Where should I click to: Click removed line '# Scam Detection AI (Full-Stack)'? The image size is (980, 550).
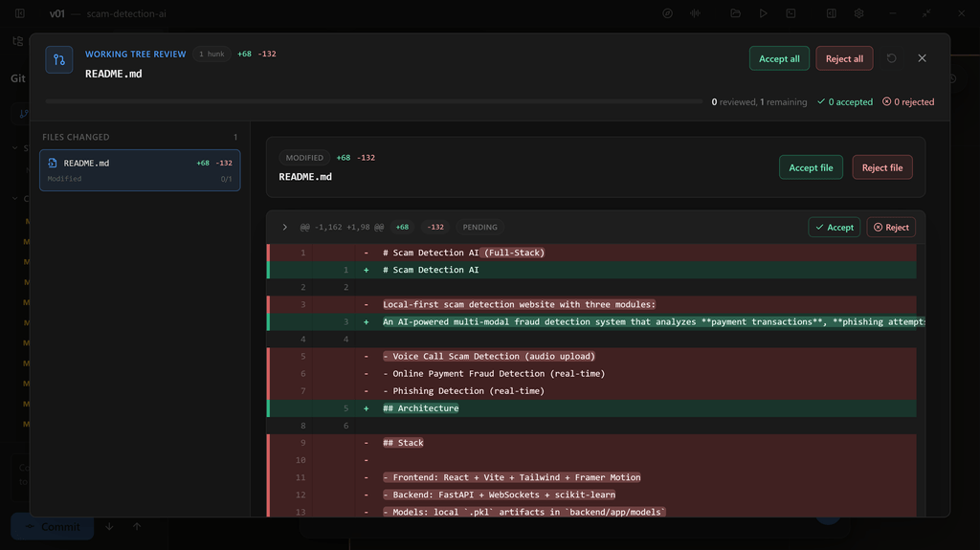[591, 253]
